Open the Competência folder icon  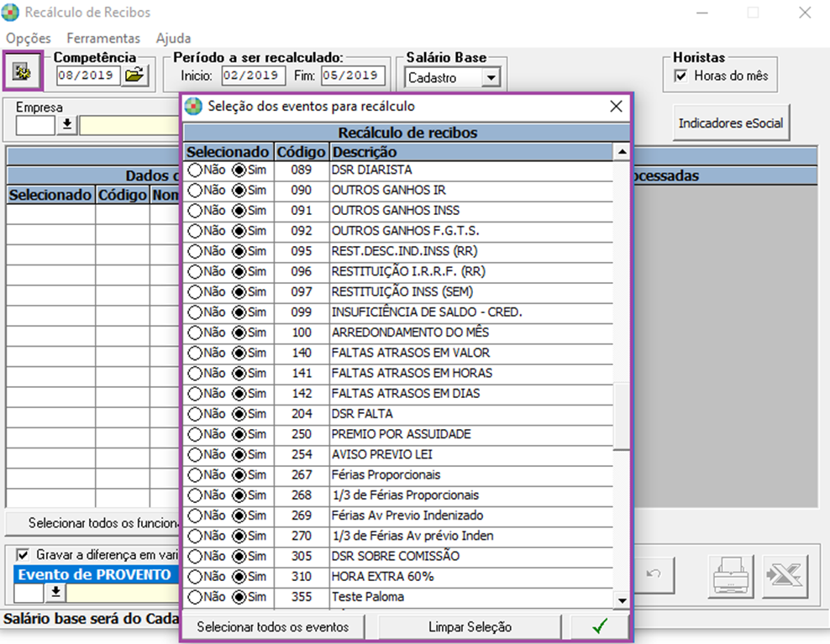[x=134, y=75]
